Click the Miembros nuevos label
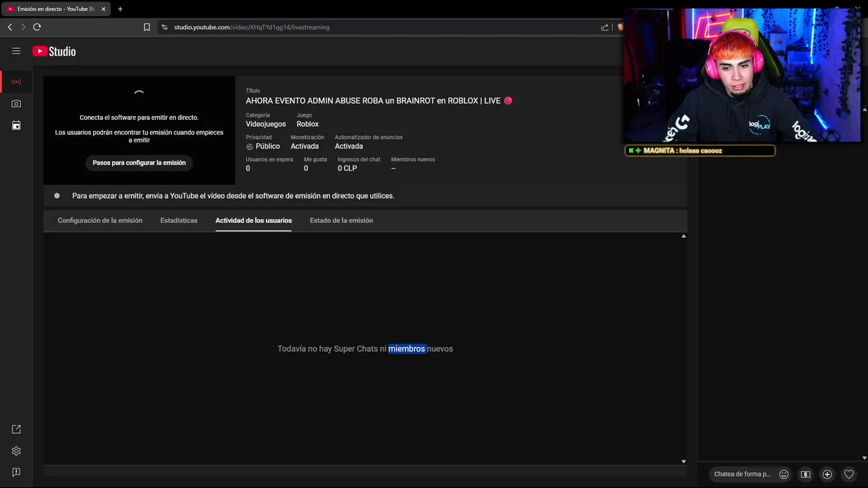Screen dimensions: 868x488 click(x=413, y=159)
